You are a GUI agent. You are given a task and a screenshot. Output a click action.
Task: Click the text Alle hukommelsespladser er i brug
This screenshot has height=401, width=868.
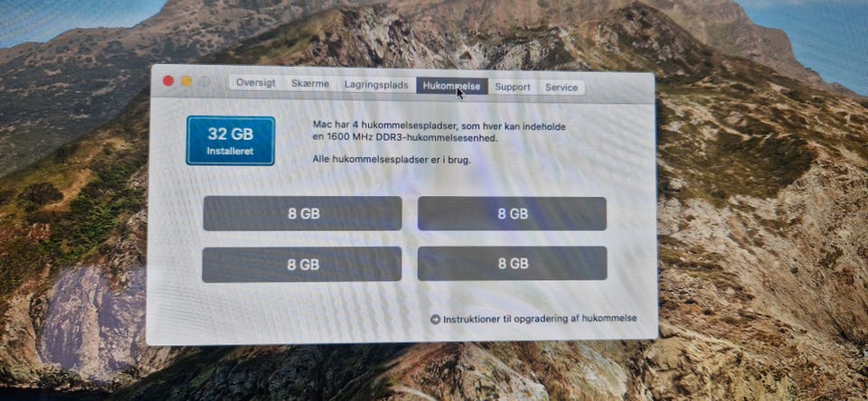pyautogui.click(x=392, y=159)
